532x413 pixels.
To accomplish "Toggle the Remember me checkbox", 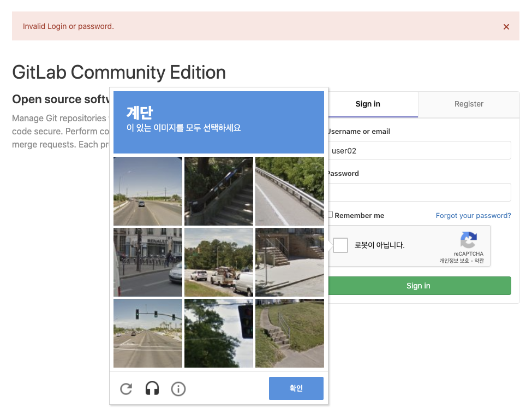I will pos(330,215).
